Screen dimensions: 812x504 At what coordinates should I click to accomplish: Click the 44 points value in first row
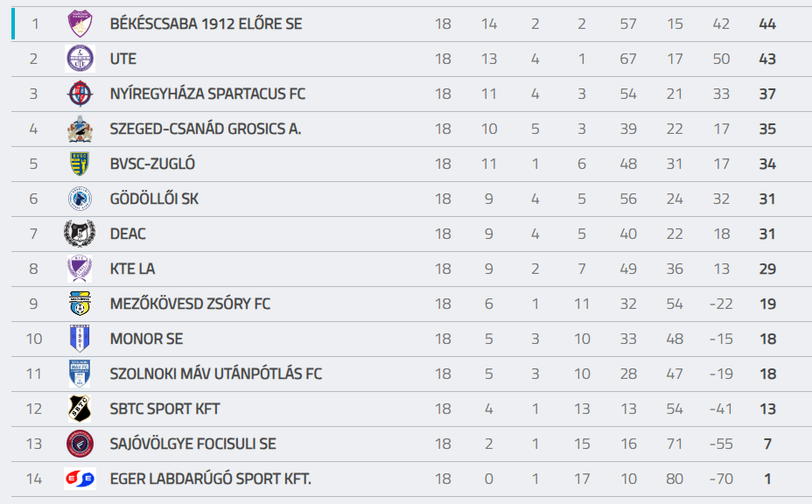coord(767,24)
